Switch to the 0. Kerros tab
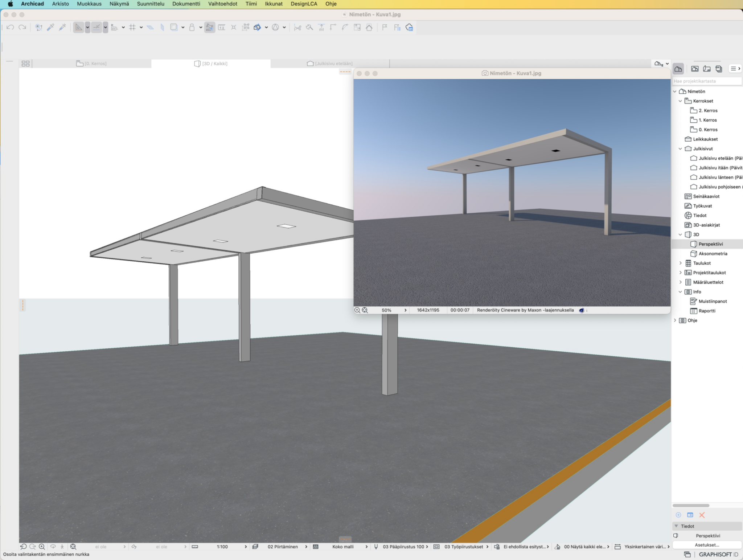The image size is (743, 560). click(x=91, y=64)
